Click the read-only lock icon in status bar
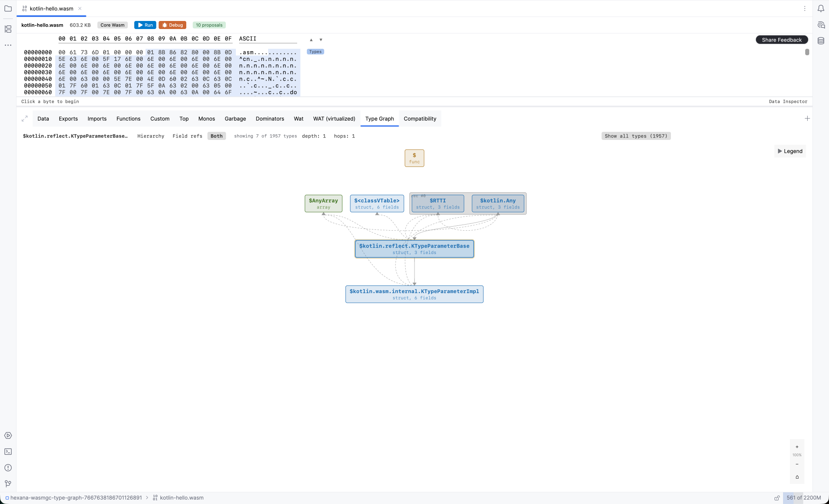The image size is (829, 504). click(777, 498)
